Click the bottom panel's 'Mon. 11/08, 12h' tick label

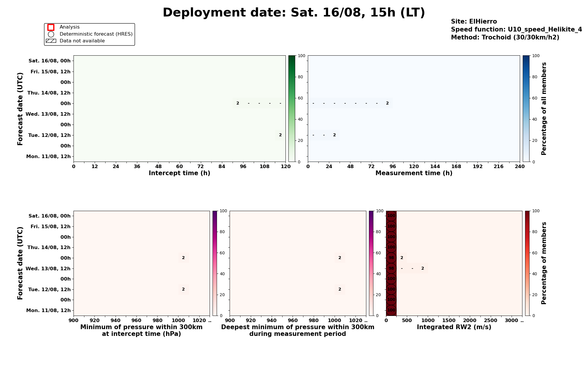pos(49,310)
